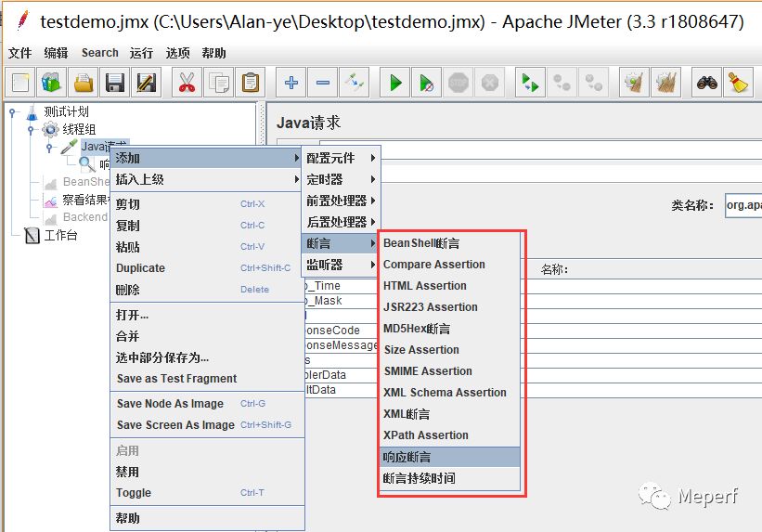Add an XPath Assertion
Screen dimensions: 762x532
click(x=450, y=435)
